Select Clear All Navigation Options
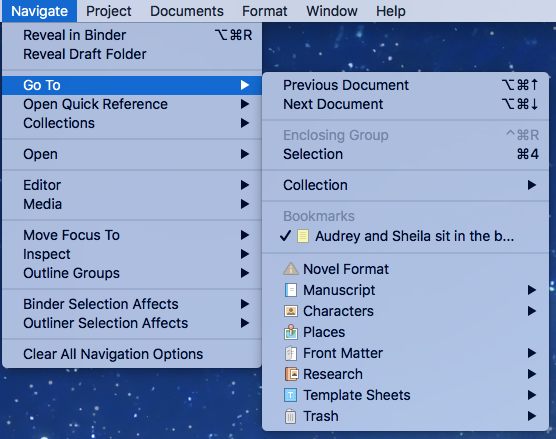 [x=132, y=354]
